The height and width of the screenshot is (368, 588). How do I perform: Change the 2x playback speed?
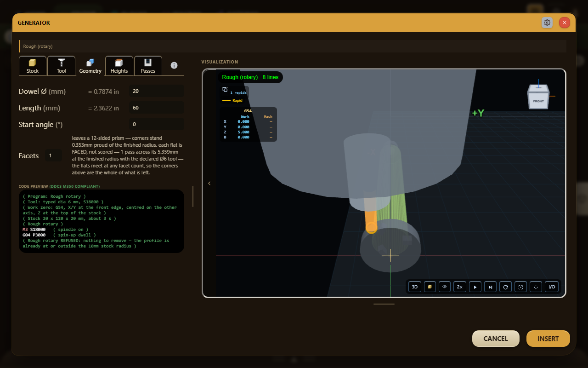tap(459, 287)
